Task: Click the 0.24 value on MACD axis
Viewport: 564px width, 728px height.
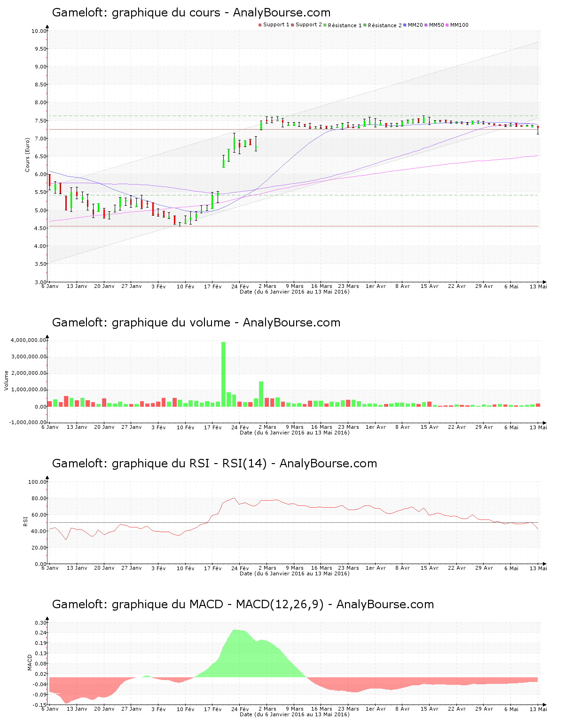Action: pyautogui.click(x=40, y=633)
